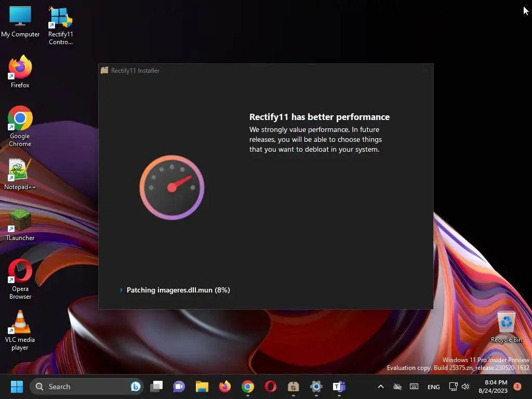Open Settings gear on the taskbar
Image resolution: width=532 pixels, height=399 pixels.
click(316, 387)
